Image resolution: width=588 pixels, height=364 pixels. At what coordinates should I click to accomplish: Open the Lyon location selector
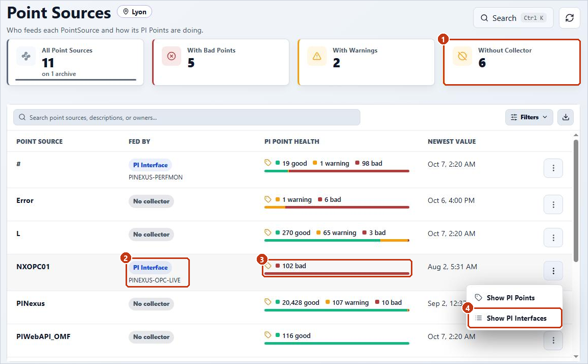tap(135, 12)
